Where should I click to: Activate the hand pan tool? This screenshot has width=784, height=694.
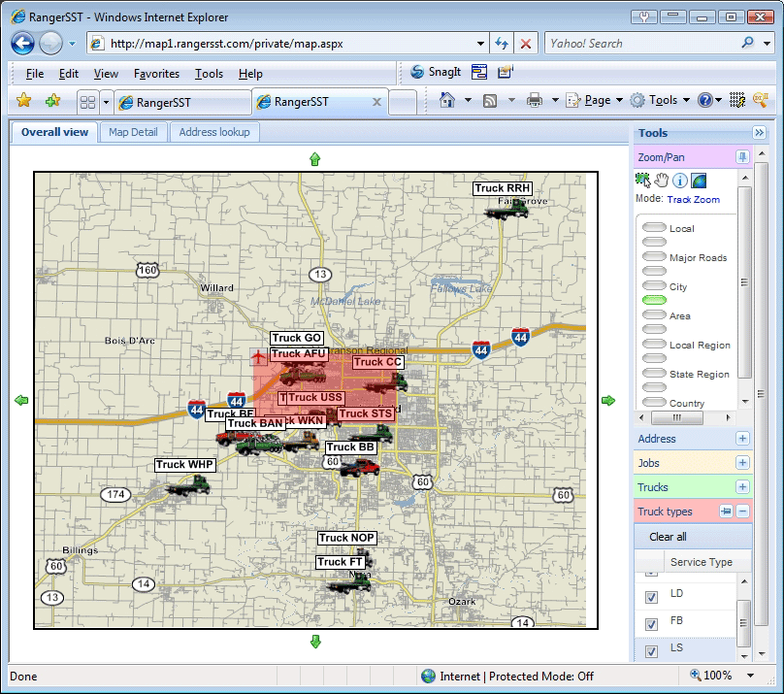[662, 180]
